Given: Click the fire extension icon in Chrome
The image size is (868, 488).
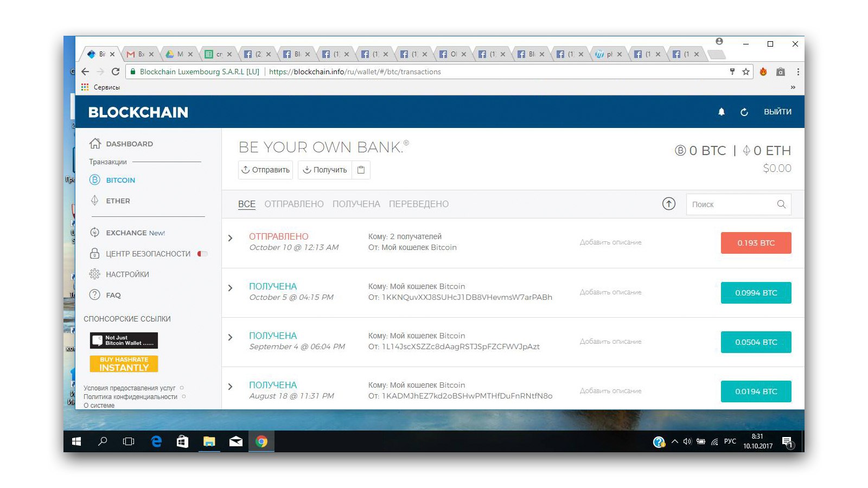Looking at the screenshot, I should tap(763, 72).
